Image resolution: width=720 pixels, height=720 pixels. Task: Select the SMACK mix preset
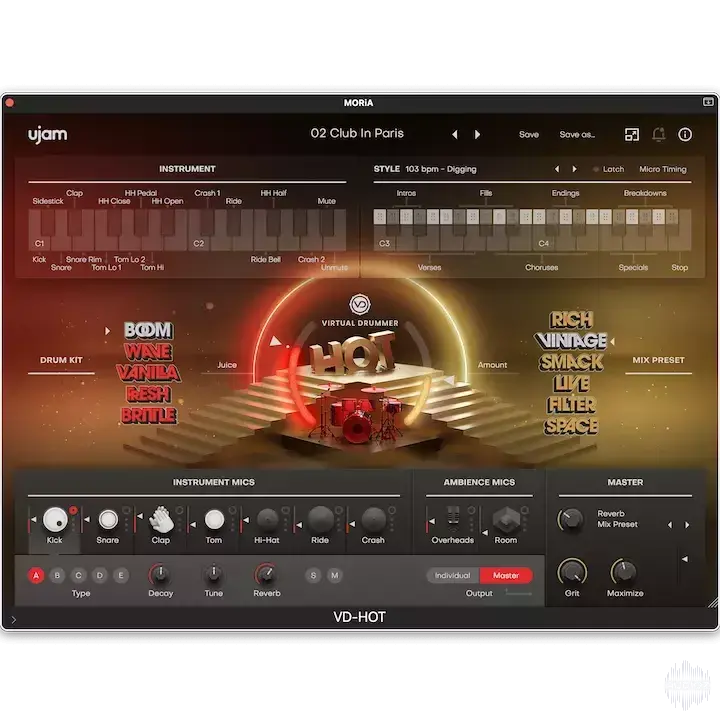coord(571,362)
